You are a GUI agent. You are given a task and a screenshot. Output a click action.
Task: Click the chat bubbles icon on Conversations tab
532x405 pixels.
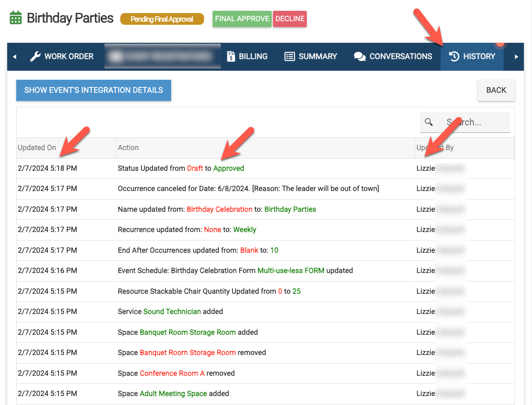coord(359,56)
